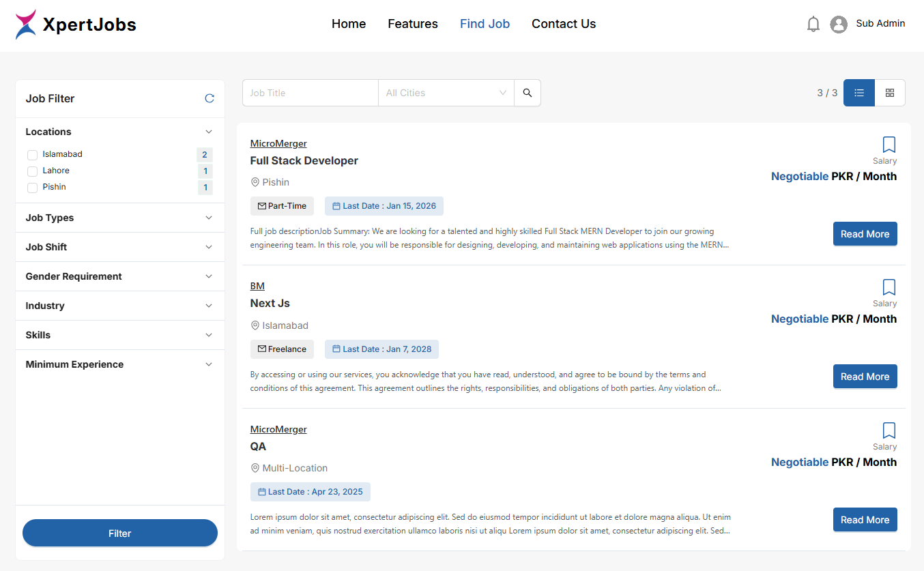Click the notification bell icon
The width and height of the screenshot is (924, 571).
pyautogui.click(x=813, y=25)
